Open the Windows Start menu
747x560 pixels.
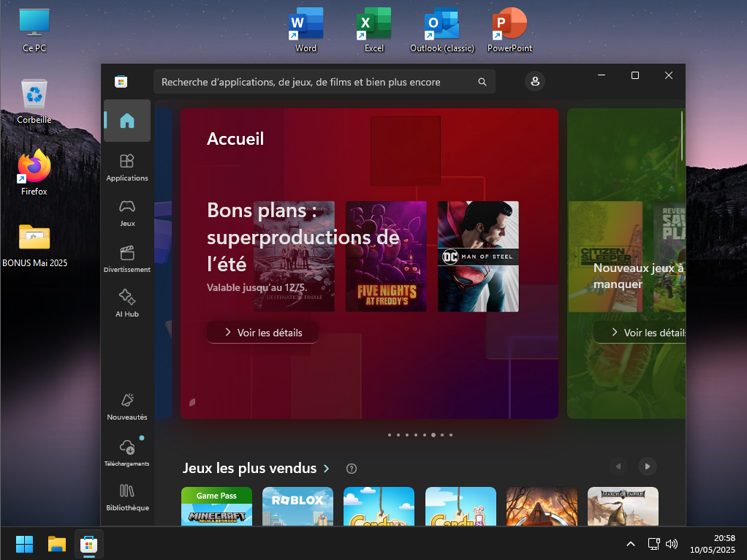coord(24,544)
